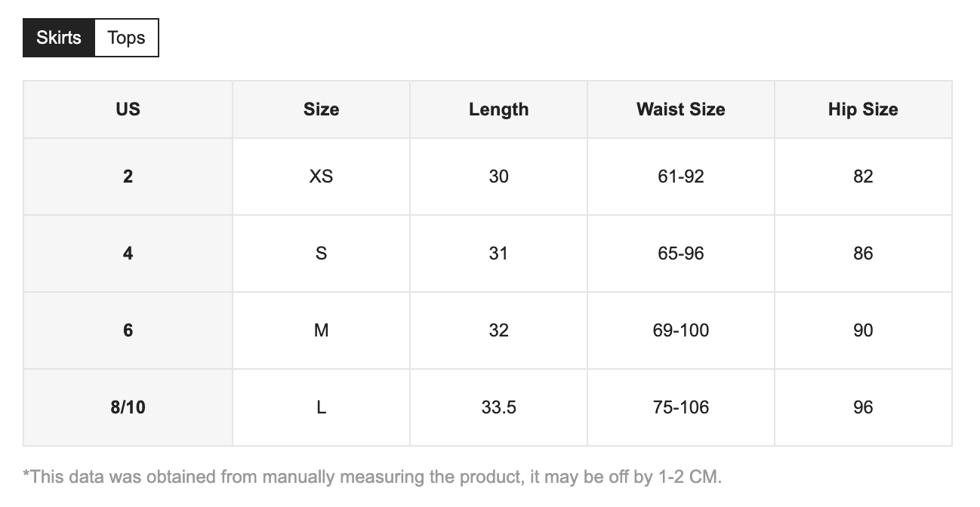
Task: Click the manual measurement disclaimer note
Action: coord(372,477)
